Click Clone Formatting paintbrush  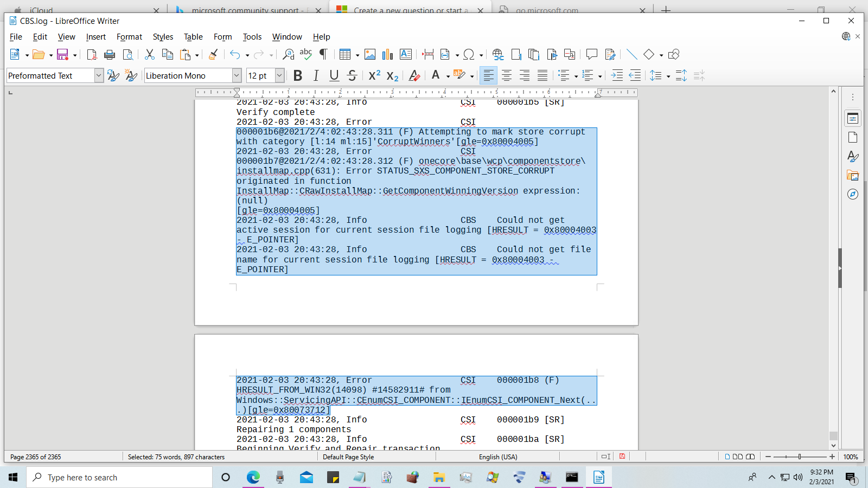click(213, 54)
